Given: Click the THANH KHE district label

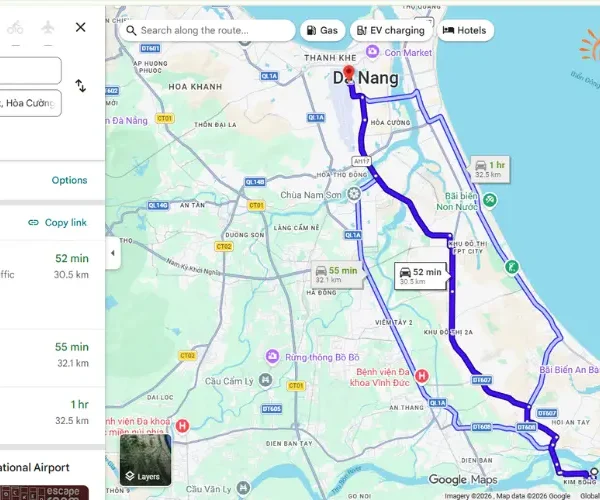Looking at the screenshot, I should click(330, 58).
